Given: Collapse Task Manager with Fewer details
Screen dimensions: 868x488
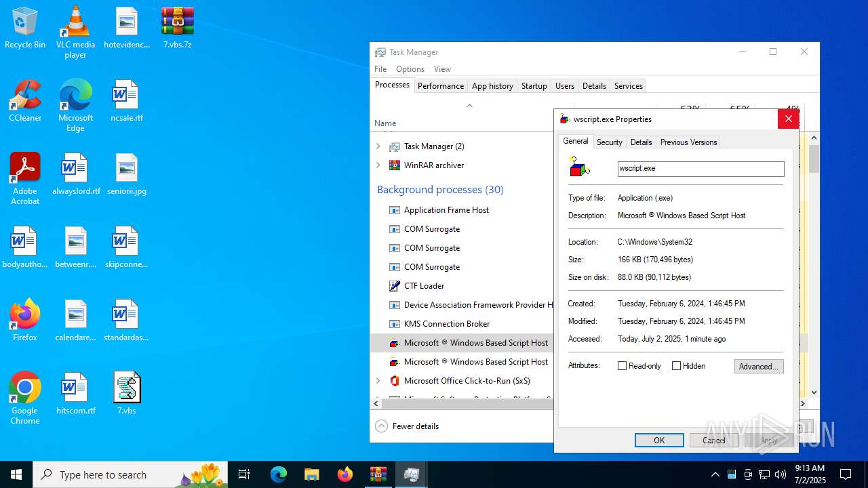Looking at the screenshot, I should point(407,426).
